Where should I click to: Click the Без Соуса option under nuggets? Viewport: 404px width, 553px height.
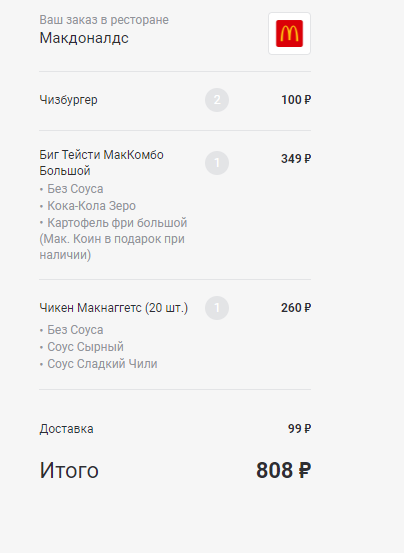click(x=75, y=330)
